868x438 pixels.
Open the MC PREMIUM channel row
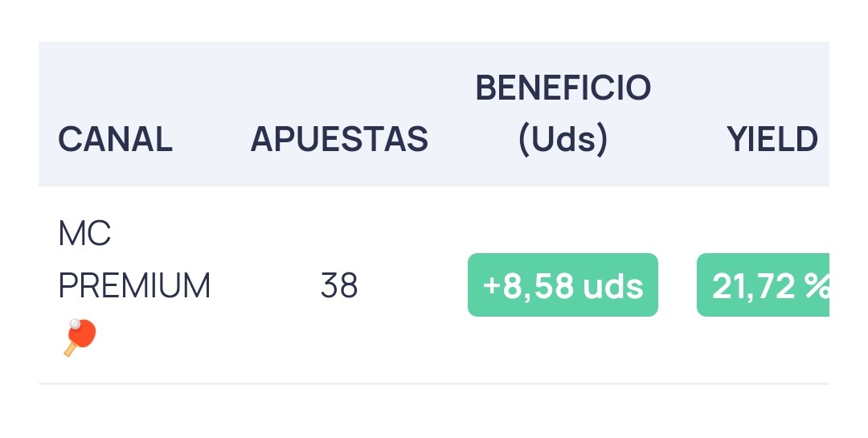(x=434, y=284)
